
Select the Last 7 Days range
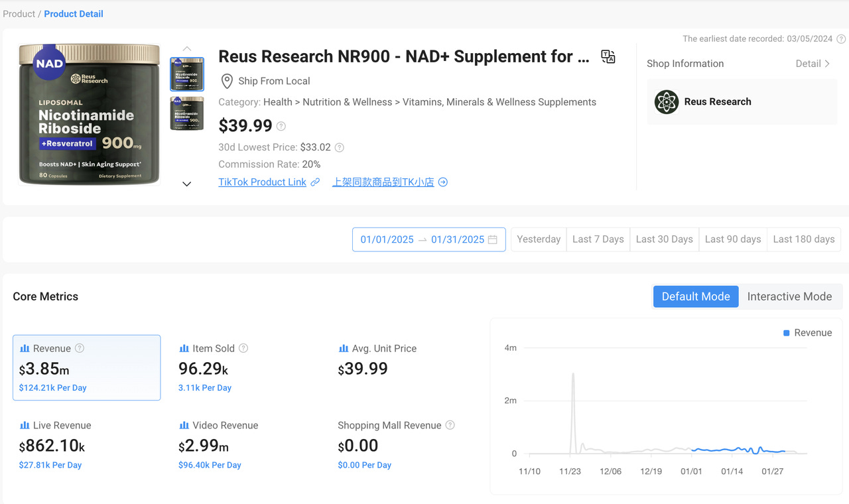pyautogui.click(x=598, y=239)
